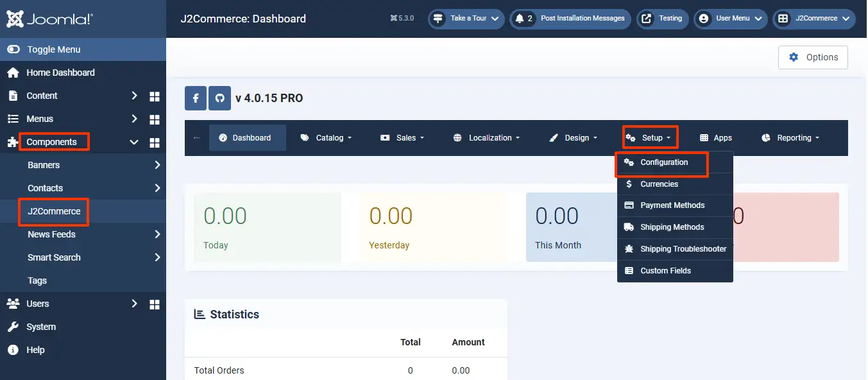The height and width of the screenshot is (380, 868).
Task: Expand the Users submenu chevron
Action: coord(134,304)
